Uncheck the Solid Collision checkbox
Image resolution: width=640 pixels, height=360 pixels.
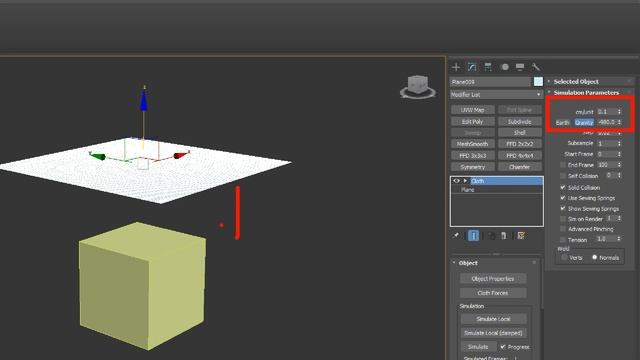[563, 187]
